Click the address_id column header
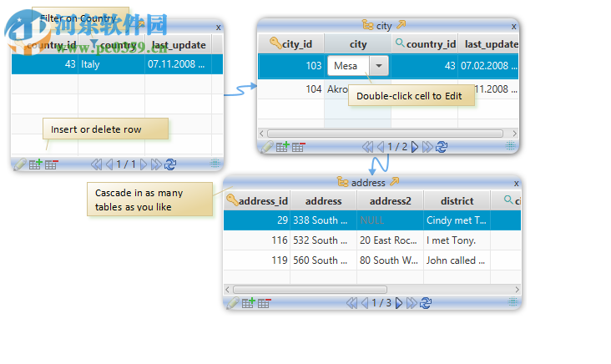The height and width of the screenshot is (364, 611). pos(257,200)
